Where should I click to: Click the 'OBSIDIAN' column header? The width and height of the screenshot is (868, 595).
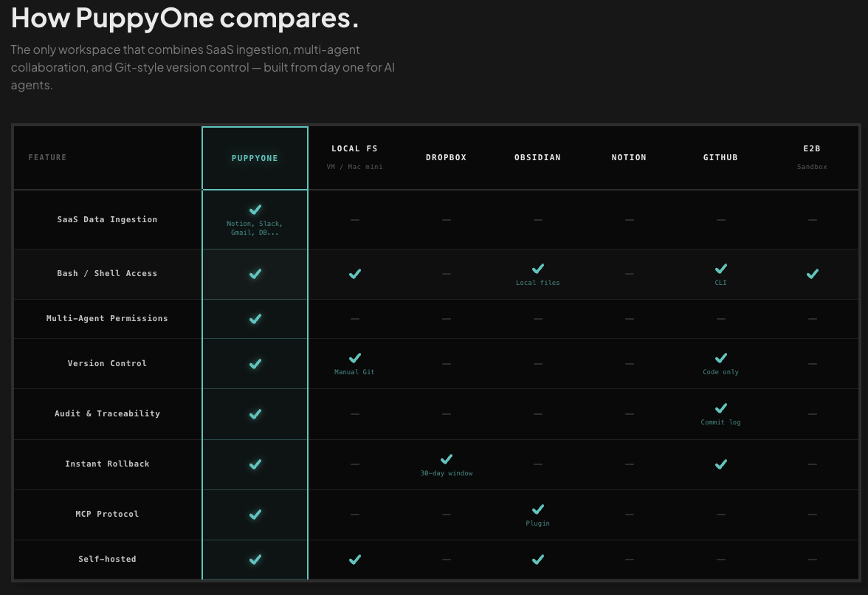click(537, 158)
